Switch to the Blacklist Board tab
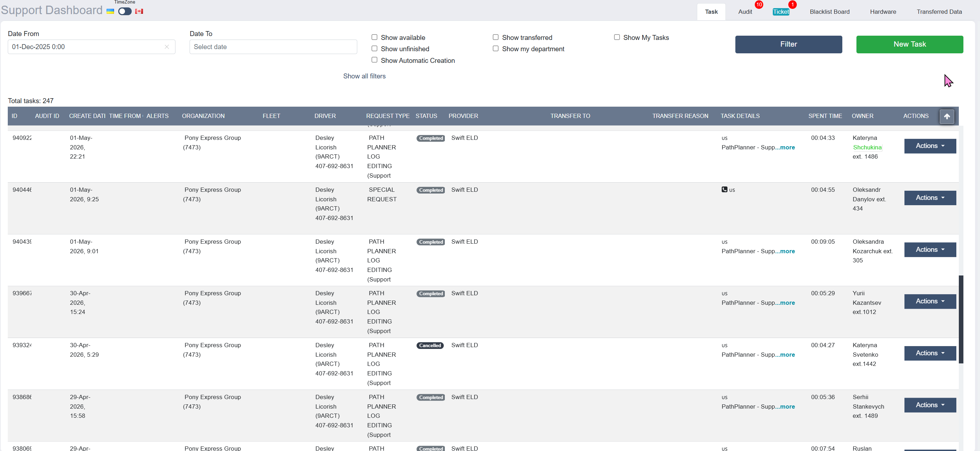Viewport: 980px width, 451px height. pyautogui.click(x=829, y=12)
